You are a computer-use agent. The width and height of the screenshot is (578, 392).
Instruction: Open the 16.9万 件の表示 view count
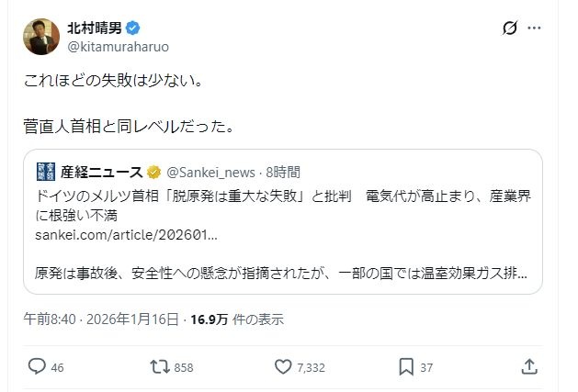coord(236,319)
